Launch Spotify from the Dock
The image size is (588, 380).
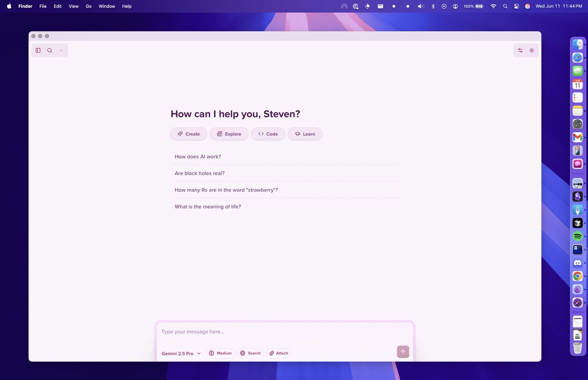pos(578,236)
